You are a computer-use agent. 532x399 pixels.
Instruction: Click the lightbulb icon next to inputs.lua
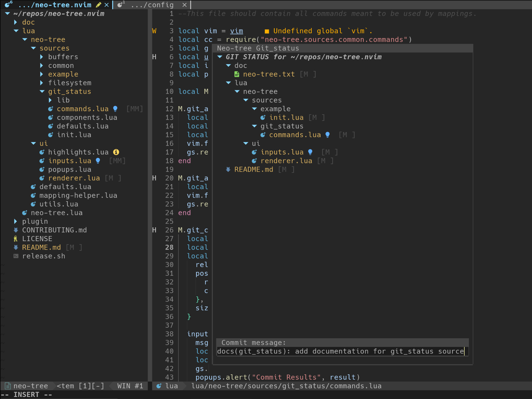pos(98,161)
